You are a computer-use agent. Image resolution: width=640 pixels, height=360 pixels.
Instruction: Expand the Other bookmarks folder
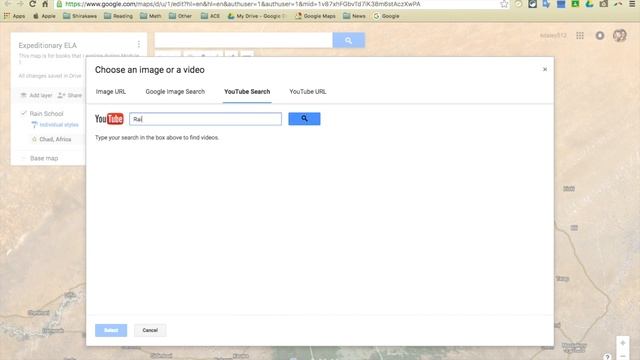[180, 16]
